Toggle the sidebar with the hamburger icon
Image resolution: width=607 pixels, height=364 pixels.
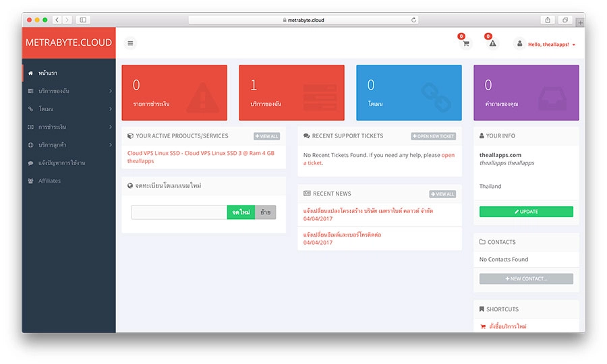[130, 43]
